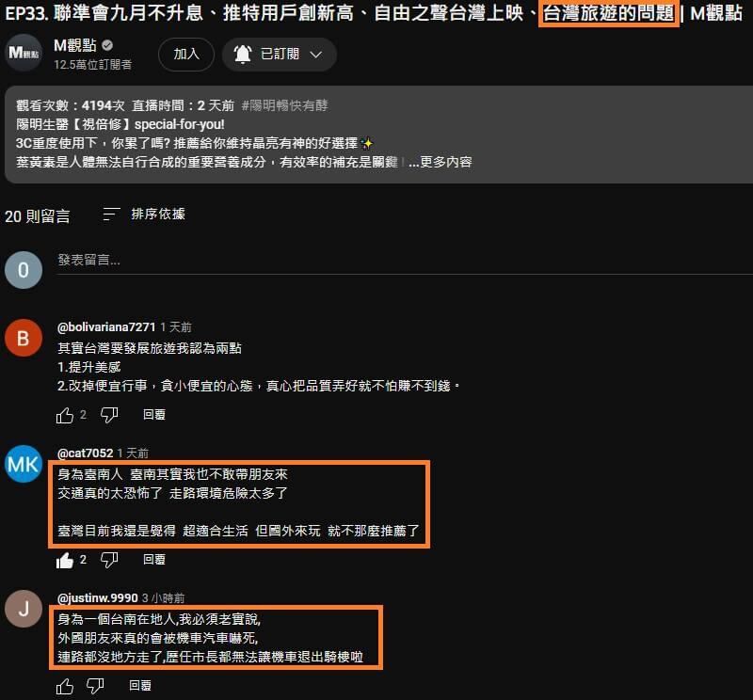Dislike the @justinw.9990 comment
The image size is (753, 700).
coord(95,686)
